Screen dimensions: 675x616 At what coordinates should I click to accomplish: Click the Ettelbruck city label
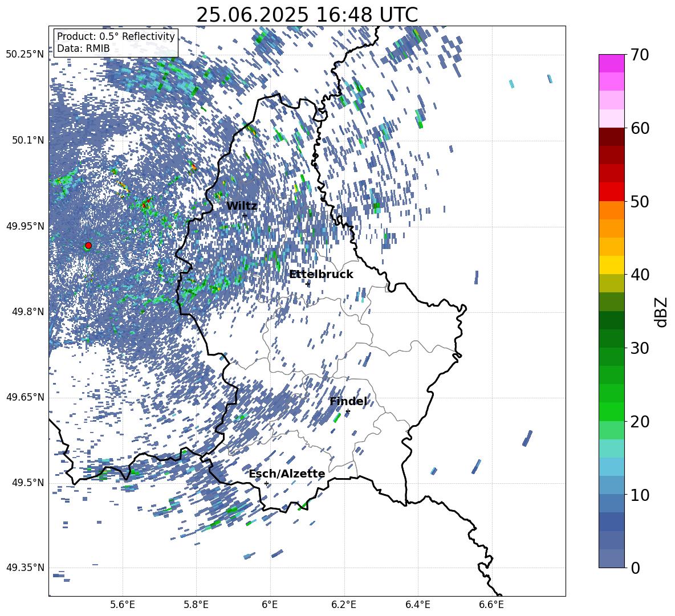pos(321,275)
